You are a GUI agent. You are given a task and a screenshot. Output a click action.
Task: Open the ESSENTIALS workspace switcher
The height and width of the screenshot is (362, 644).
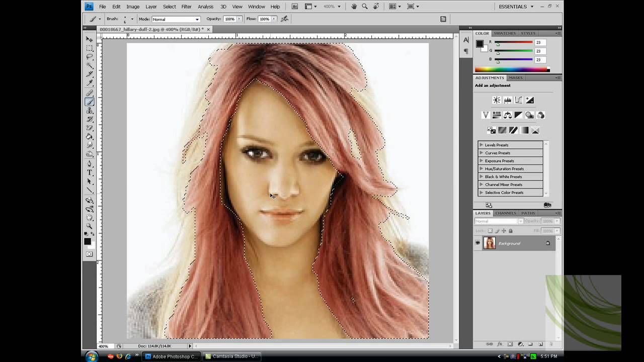(516, 7)
